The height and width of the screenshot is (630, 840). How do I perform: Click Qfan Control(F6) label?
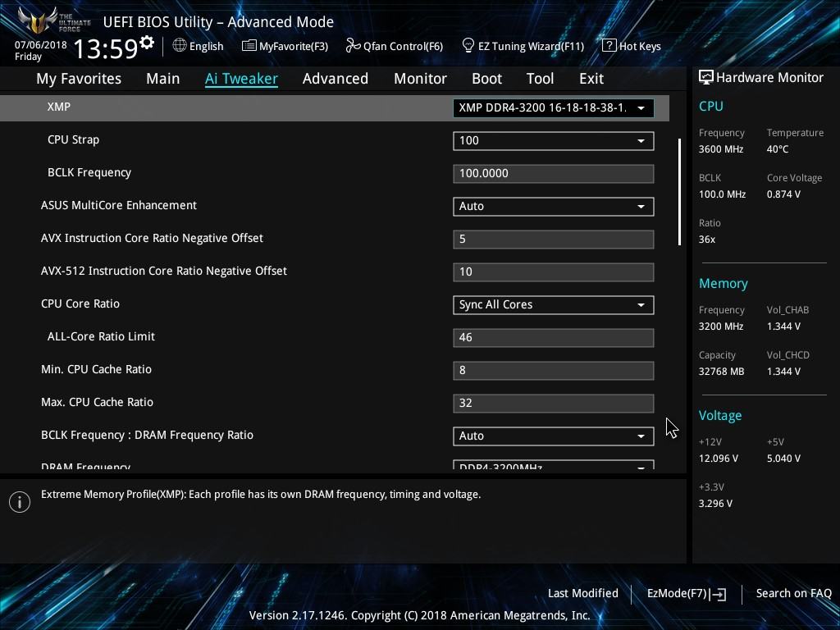pos(403,46)
